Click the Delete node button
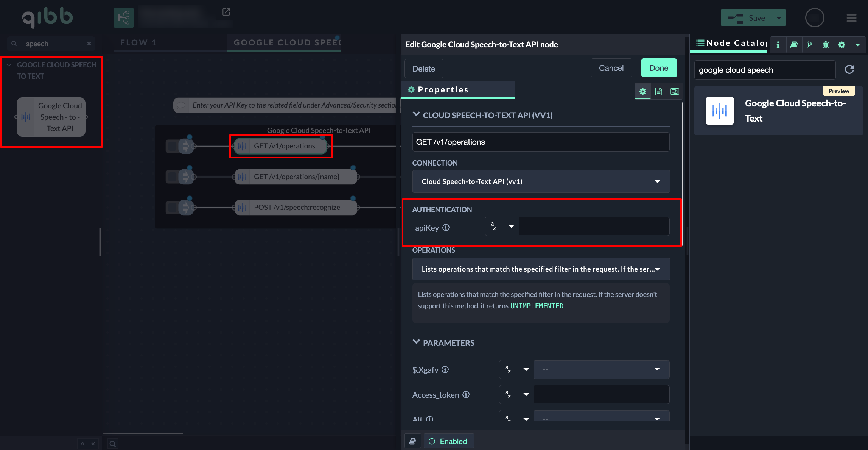 click(423, 69)
